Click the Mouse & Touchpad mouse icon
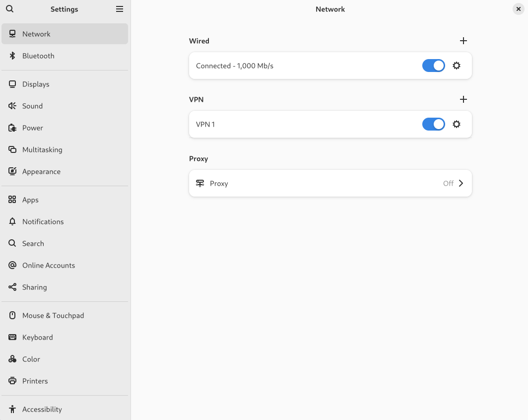528x420 pixels. 12,315
